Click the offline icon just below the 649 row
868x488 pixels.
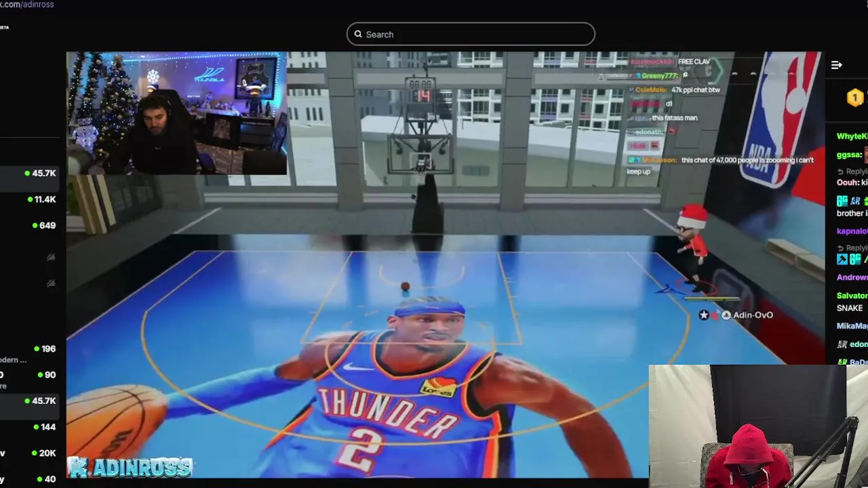[x=50, y=258]
